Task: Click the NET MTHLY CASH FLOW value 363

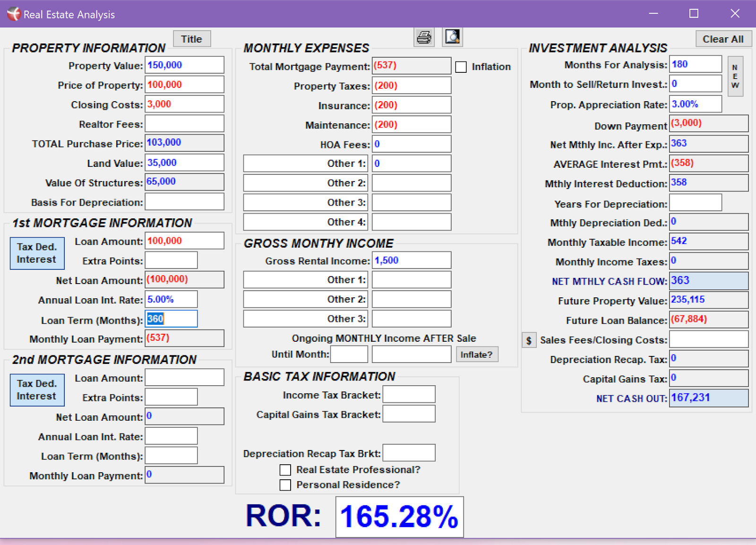Action: click(x=709, y=281)
